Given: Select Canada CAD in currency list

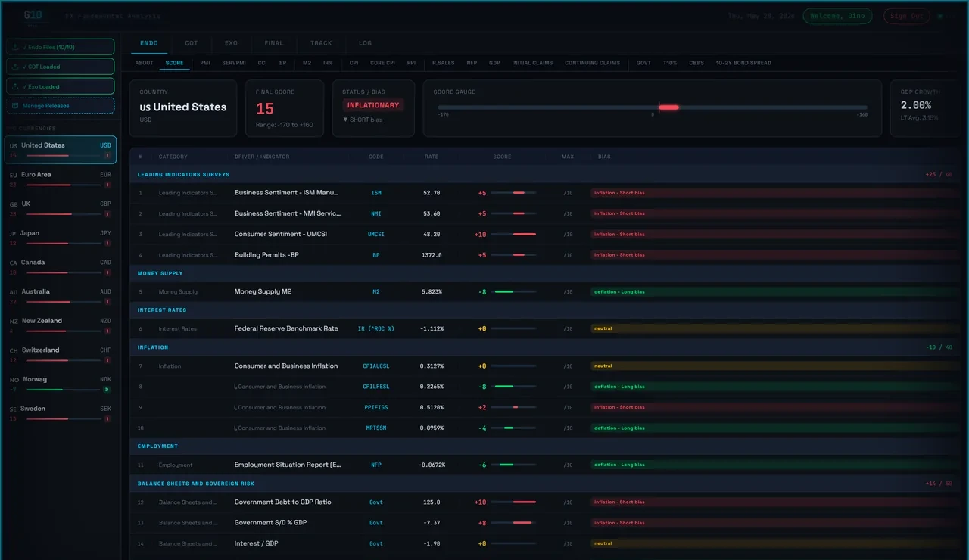Looking at the screenshot, I should pos(61,267).
